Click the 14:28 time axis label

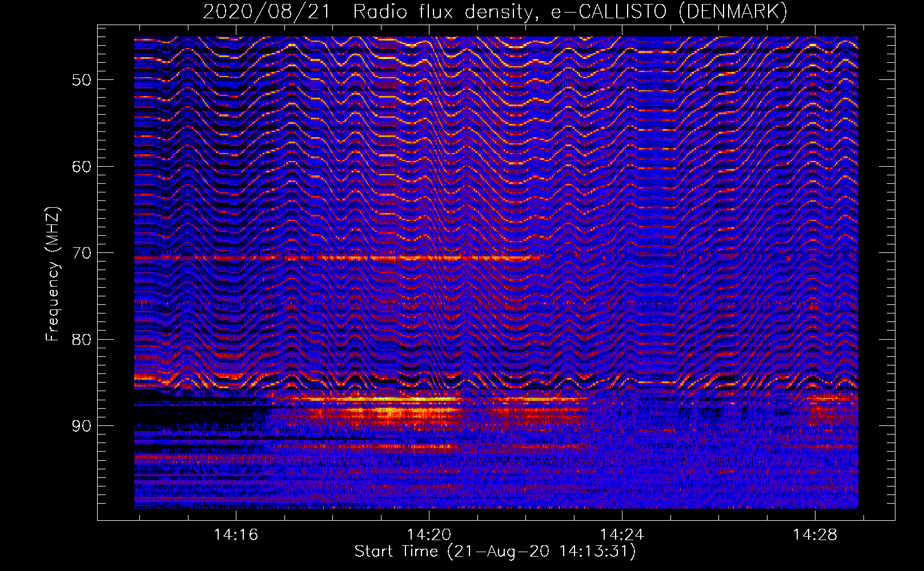815,534
